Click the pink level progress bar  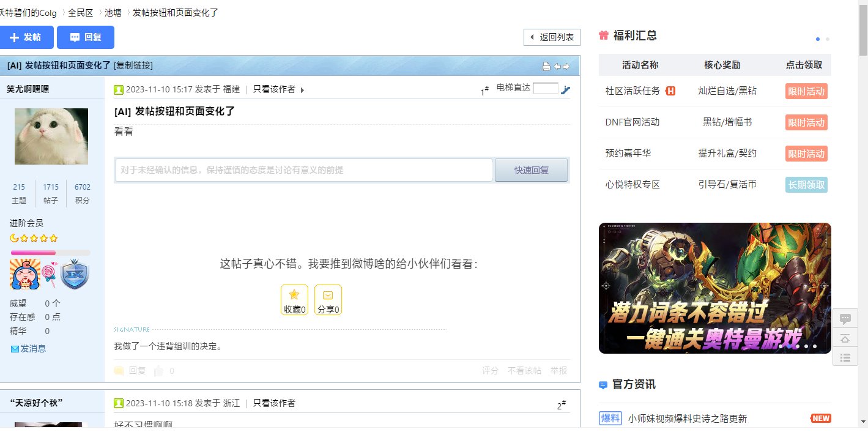[50, 253]
